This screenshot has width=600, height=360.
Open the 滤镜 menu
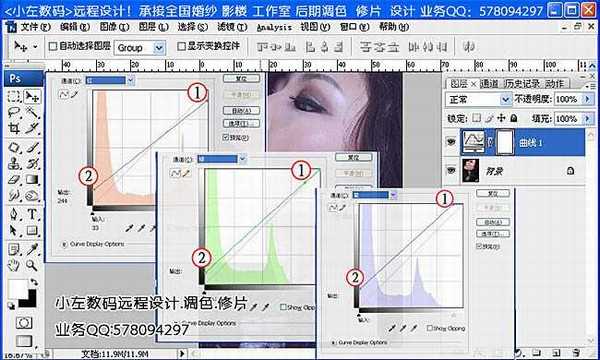[232, 27]
